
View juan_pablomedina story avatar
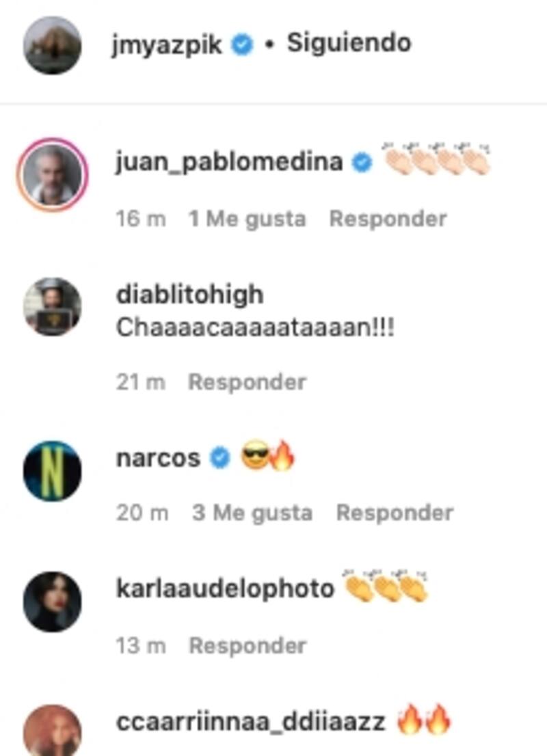tap(52, 174)
